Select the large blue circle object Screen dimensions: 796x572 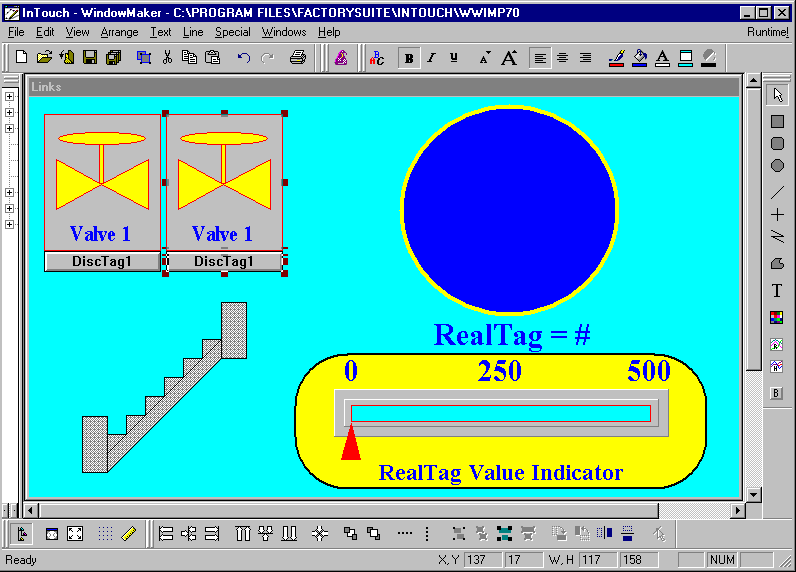pyautogui.click(x=509, y=209)
